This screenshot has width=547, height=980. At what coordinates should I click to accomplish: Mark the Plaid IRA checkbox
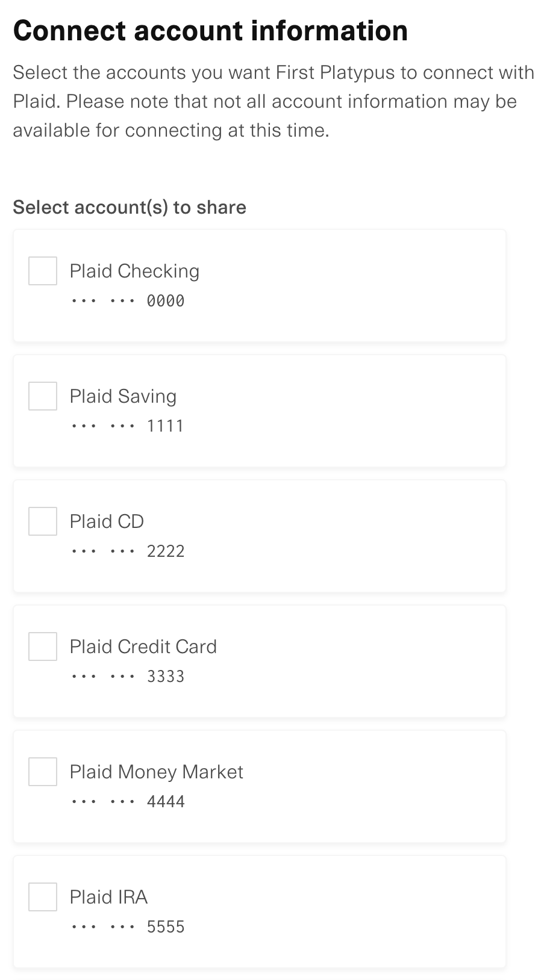click(x=43, y=897)
